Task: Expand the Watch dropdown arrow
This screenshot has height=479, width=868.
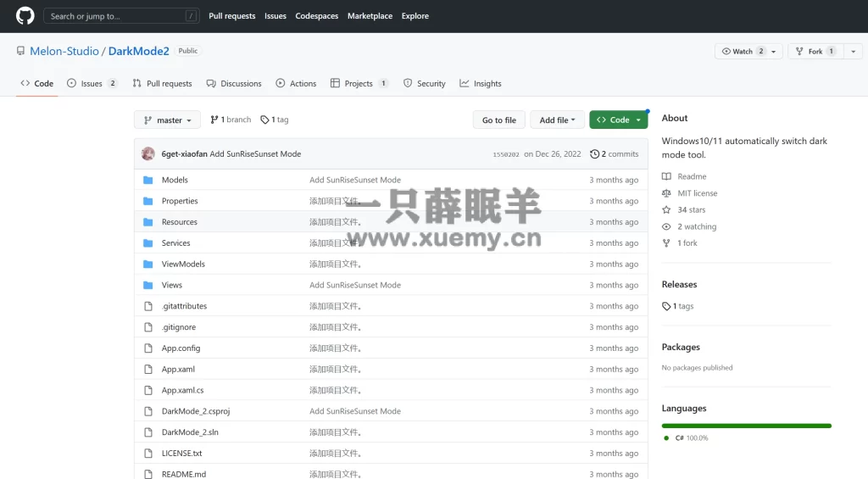Action: pyautogui.click(x=774, y=51)
